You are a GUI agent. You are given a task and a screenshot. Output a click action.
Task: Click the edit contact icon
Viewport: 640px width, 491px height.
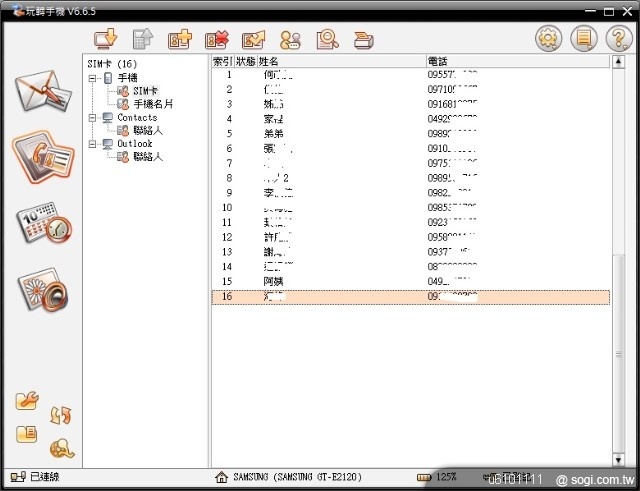coord(253,40)
